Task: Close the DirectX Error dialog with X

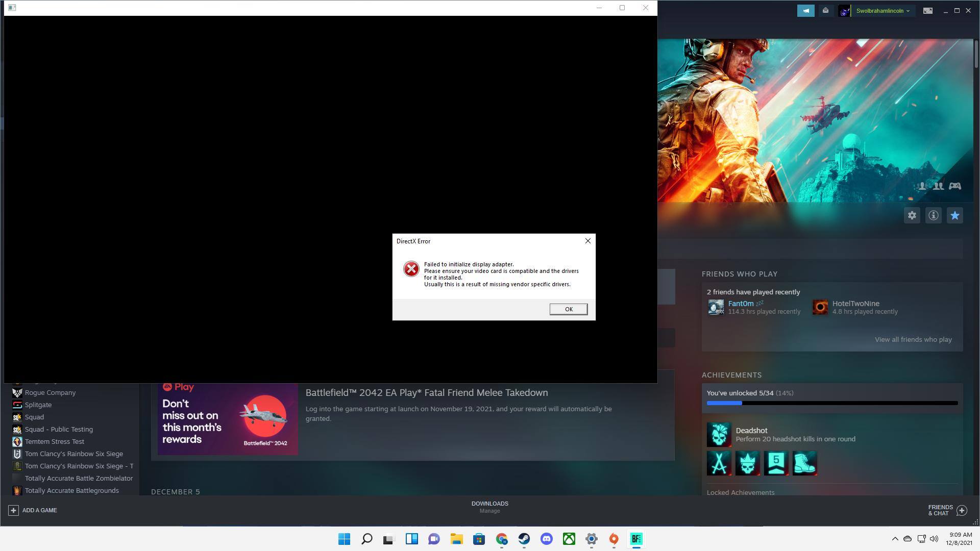Action: click(x=587, y=241)
